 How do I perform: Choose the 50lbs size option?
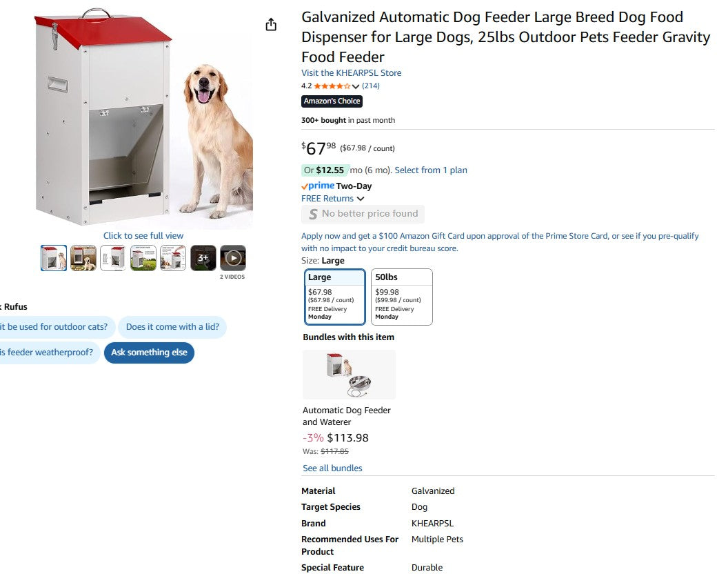[401, 297]
